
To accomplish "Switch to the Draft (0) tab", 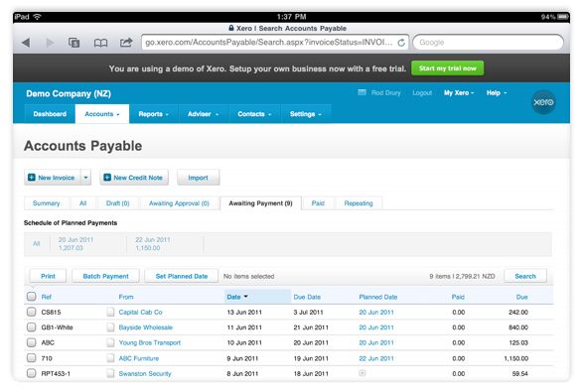I will [117, 203].
